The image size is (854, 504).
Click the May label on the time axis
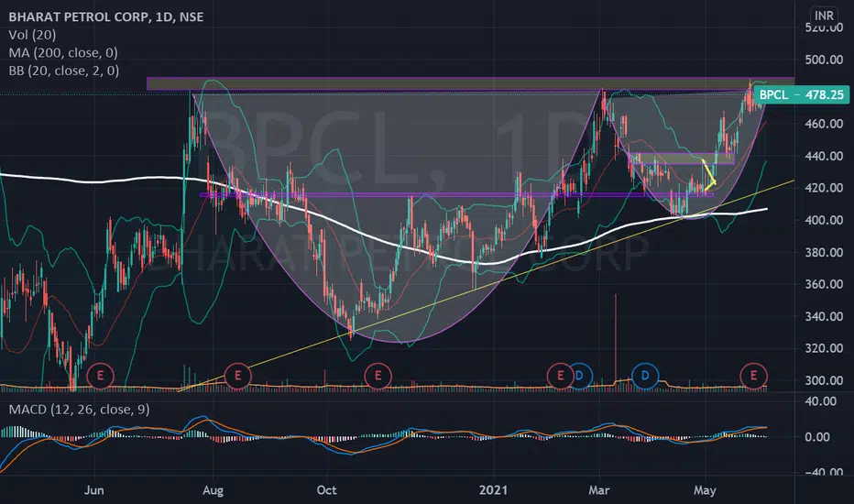705,490
